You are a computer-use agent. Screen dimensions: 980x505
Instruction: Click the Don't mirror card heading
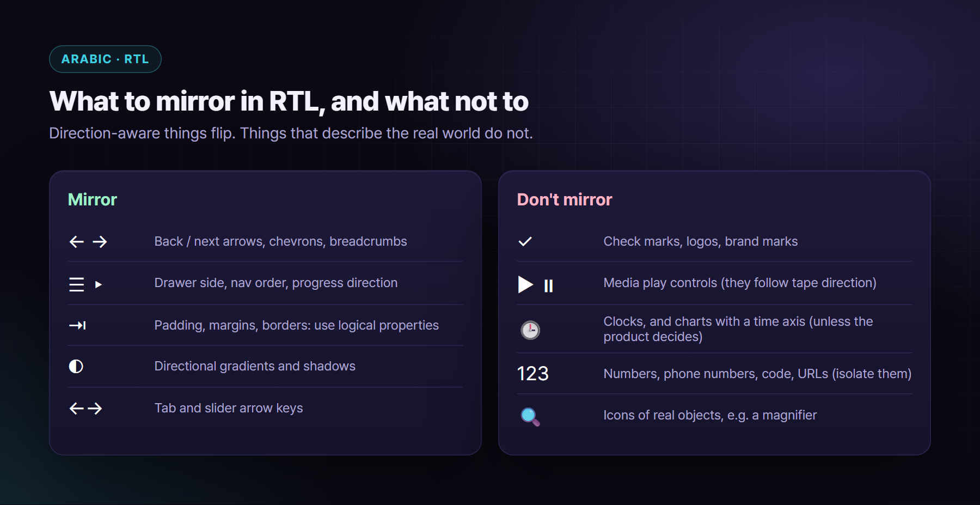tap(565, 199)
